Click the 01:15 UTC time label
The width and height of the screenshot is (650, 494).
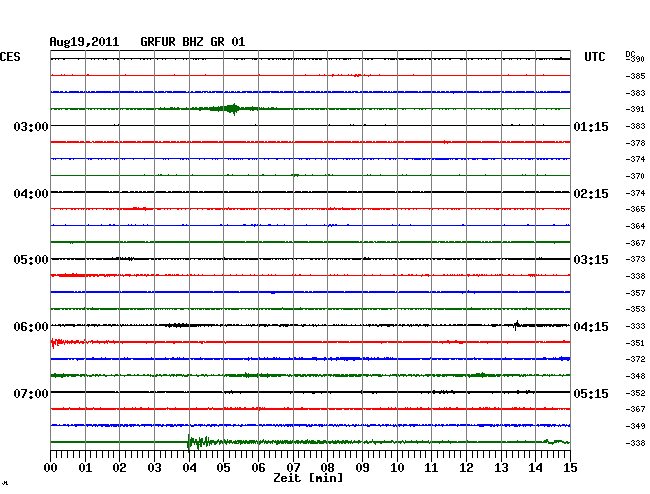[x=591, y=126]
